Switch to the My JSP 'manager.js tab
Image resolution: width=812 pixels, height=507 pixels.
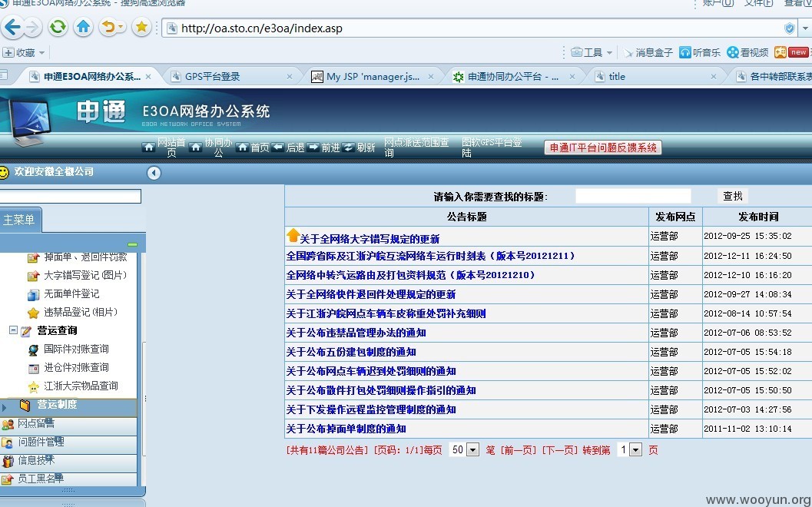pyautogui.click(x=373, y=77)
